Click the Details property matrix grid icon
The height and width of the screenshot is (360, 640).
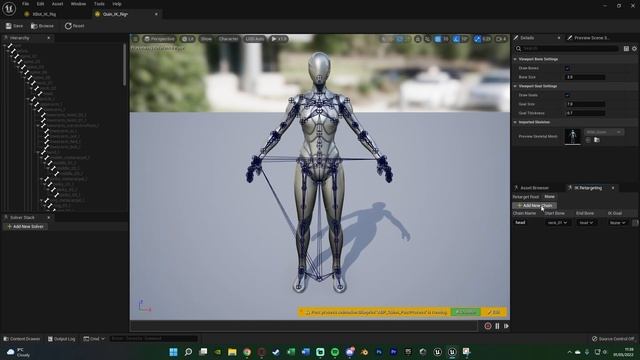pos(626,49)
